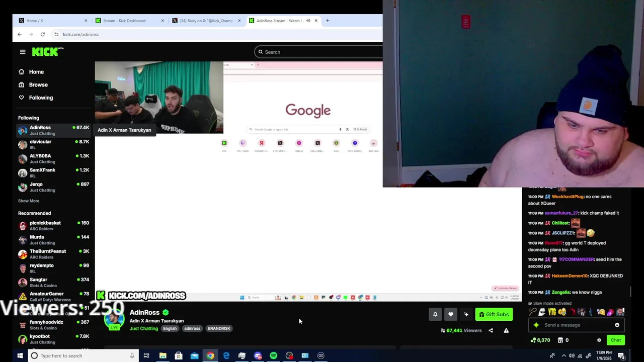Open the Kick hamburger sidebar menu
This screenshot has width=644, height=362.
23,52
